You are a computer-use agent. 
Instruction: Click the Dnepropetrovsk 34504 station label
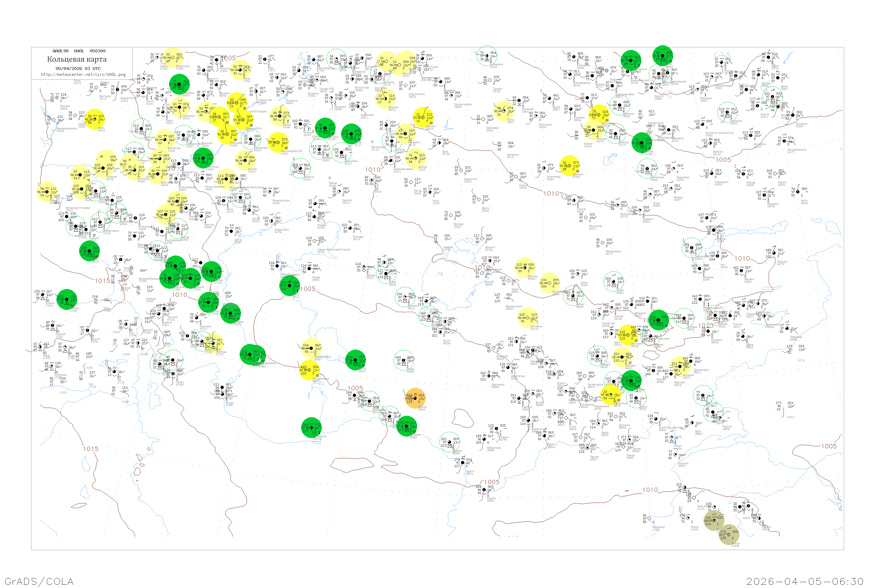(67, 129)
